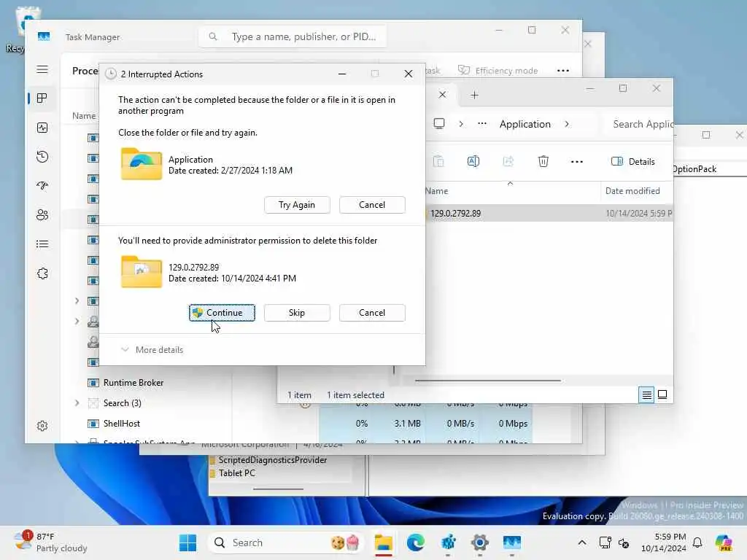
Task: Show hidden breadcrumb path ellipsis
Action: 482,124
